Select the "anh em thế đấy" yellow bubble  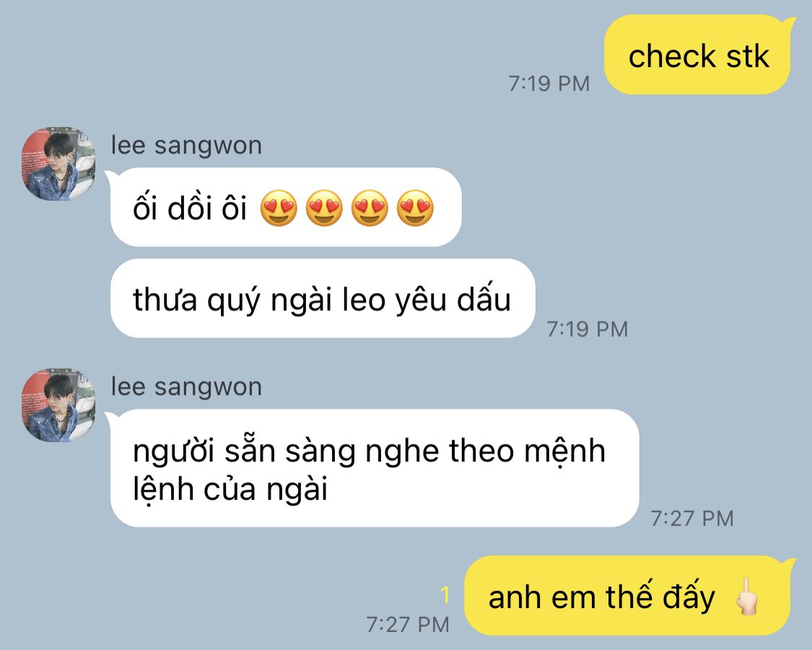point(629,596)
